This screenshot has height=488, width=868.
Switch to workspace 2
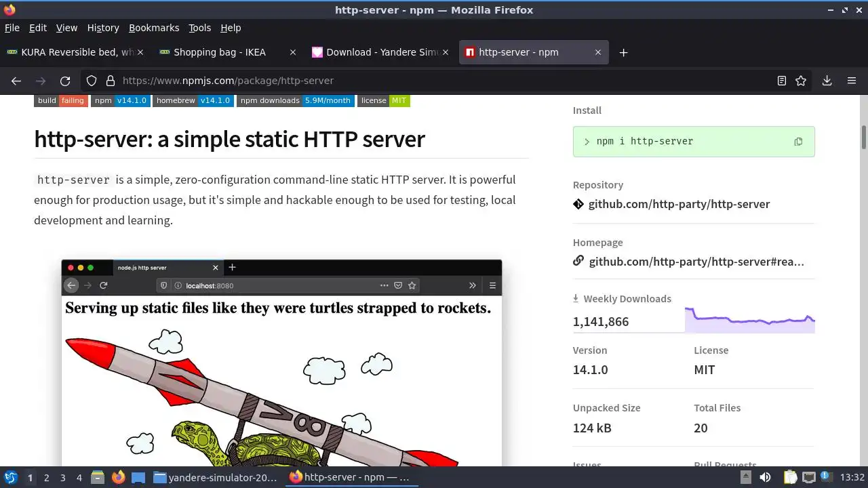point(46,477)
